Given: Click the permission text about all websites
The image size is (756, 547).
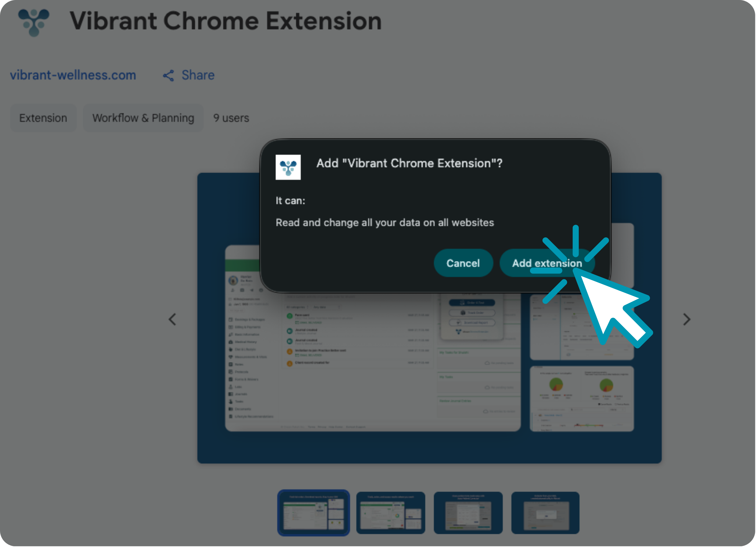Looking at the screenshot, I should coord(385,223).
